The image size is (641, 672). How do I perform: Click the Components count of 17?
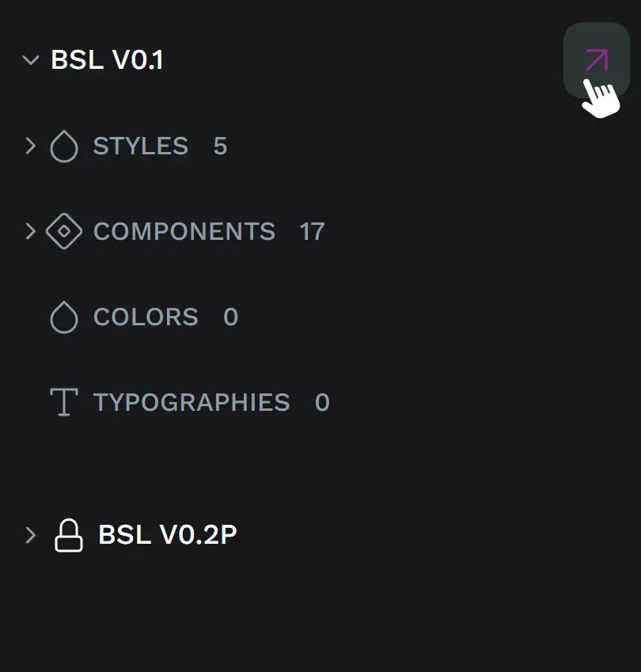click(x=312, y=231)
